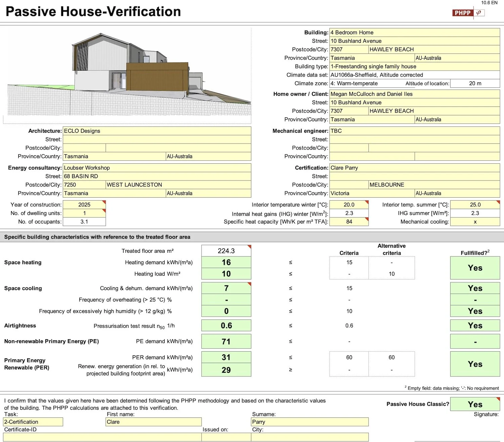504x442 pixels.
Task: Select the Interior temperature winter '20.0' cell
Action: pos(349,205)
